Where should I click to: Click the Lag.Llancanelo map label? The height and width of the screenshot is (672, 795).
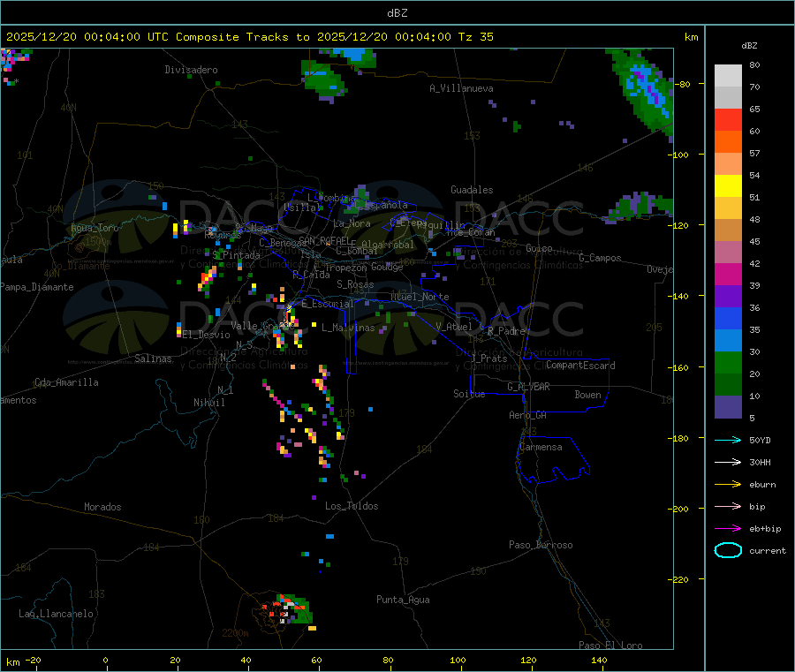pos(56,614)
